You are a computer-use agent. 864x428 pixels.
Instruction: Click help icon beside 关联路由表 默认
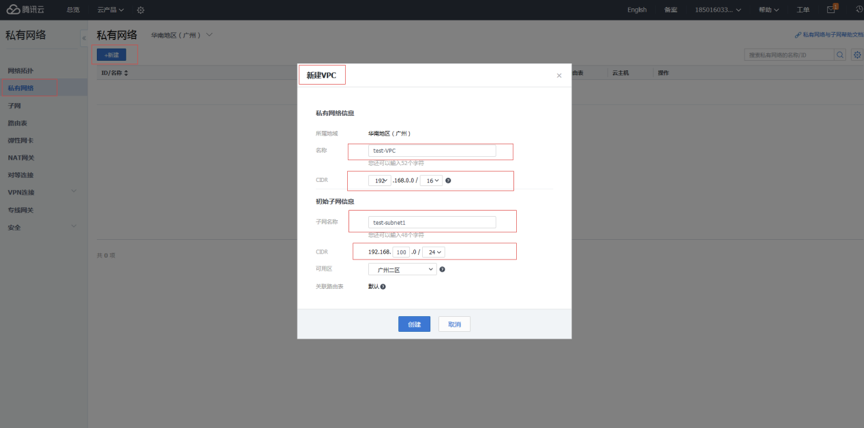(x=383, y=287)
